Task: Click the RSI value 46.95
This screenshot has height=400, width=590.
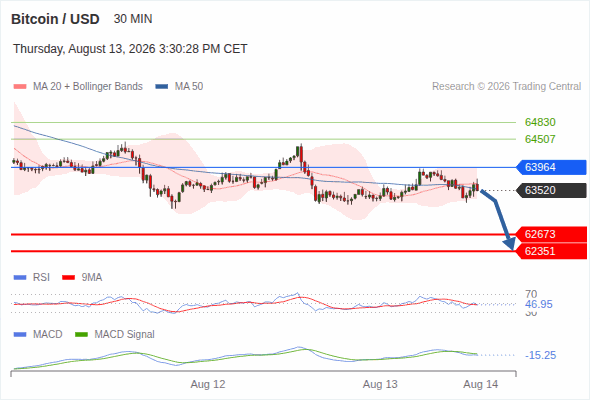Action: (x=539, y=304)
